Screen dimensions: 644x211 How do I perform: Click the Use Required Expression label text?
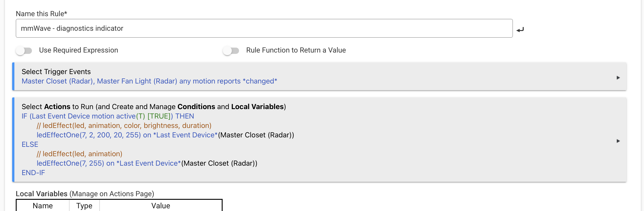[x=78, y=50]
